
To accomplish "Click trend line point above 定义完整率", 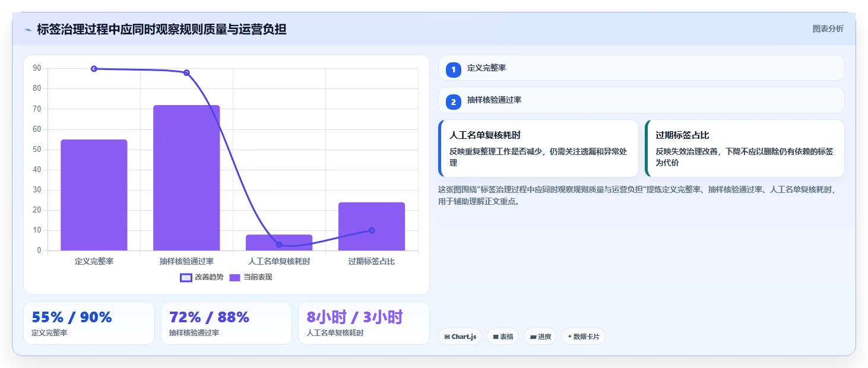I will [94, 69].
